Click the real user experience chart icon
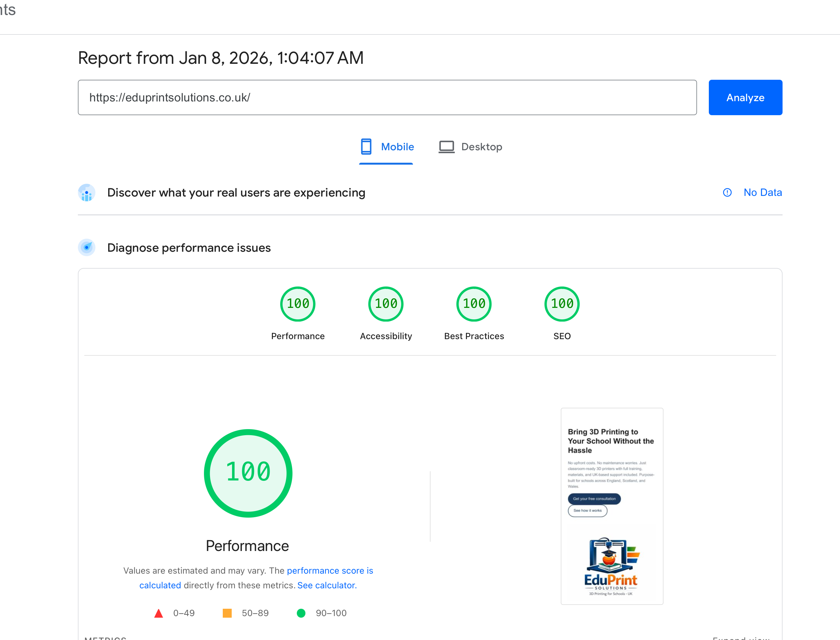Screen dimensions: 840x640 click(86, 193)
